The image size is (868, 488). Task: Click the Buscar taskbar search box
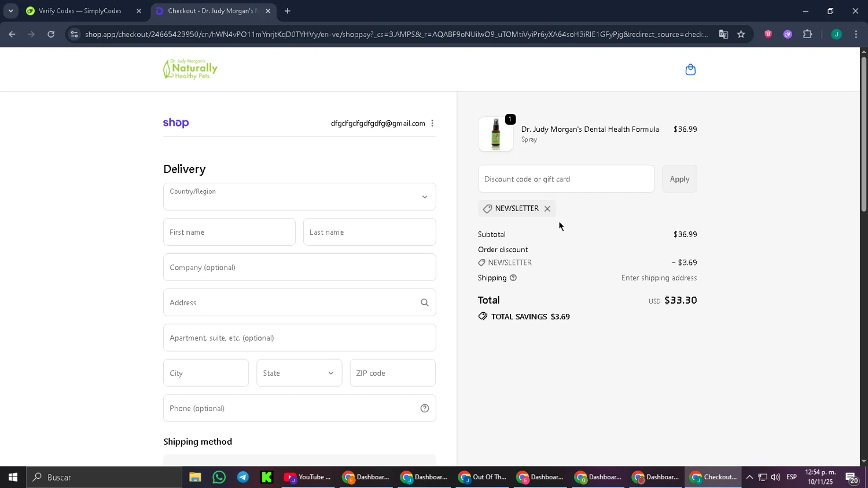[x=104, y=477]
